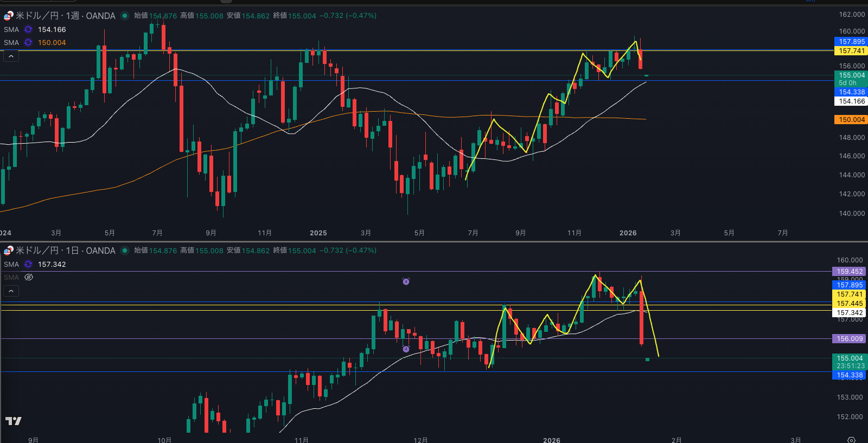Click green market status dot in daily chart
This screenshot has width=868, height=443.
click(125, 251)
